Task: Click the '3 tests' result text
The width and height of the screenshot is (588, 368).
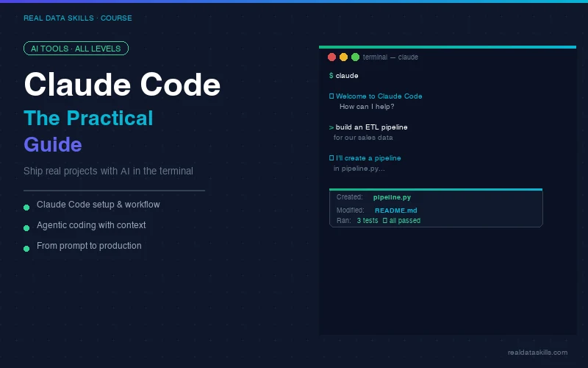Action: (x=367, y=220)
